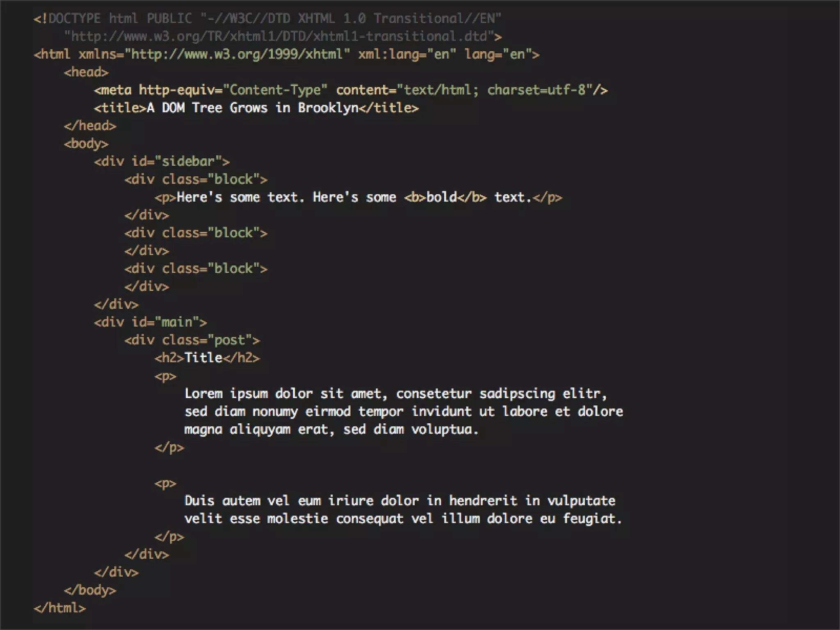Image resolution: width=840 pixels, height=630 pixels.
Task: Click the 'Duis autem vel eum iriure' line
Action: 400,501
